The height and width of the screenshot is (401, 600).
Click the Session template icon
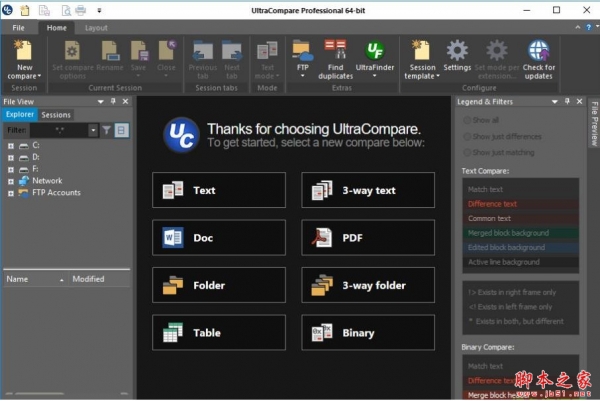(422, 51)
